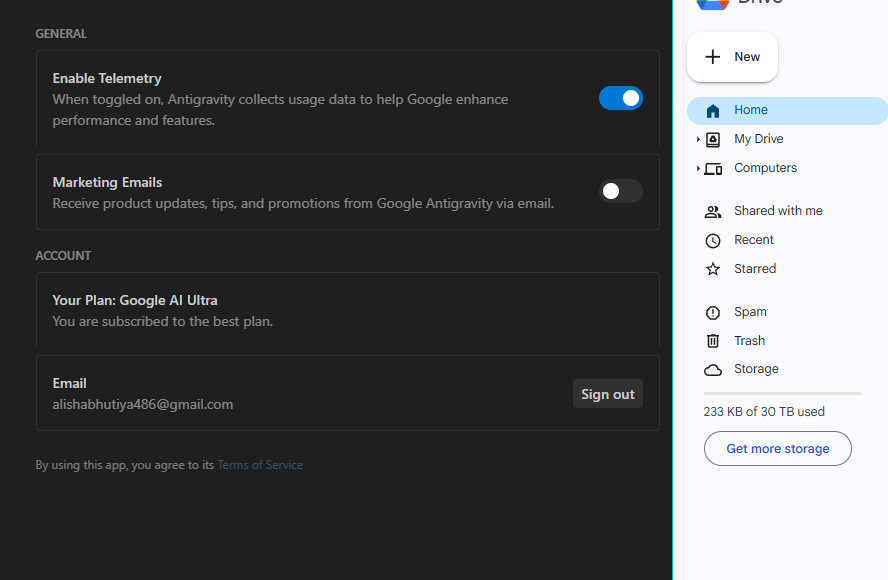Click the Home icon in Drive sidebar

[x=712, y=111]
